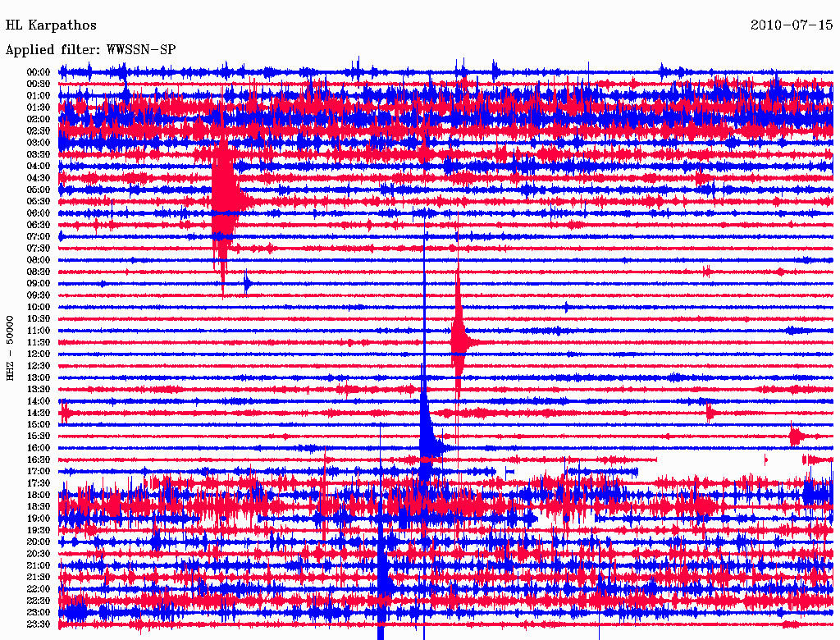Click the 'Applied filter: WWSSN-SP' label
840x640 pixels.
(90, 50)
